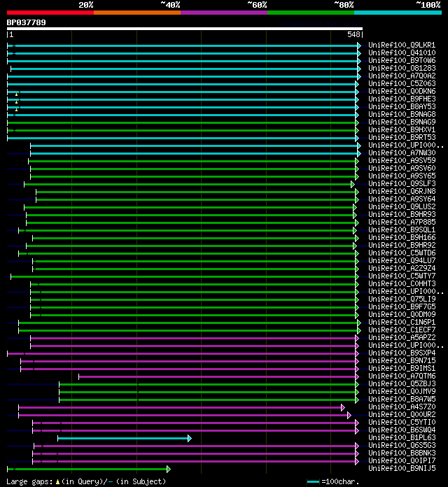Select the UniRef100_C1ECF7 label
The image size is (448, 487).
click(402, 330)
